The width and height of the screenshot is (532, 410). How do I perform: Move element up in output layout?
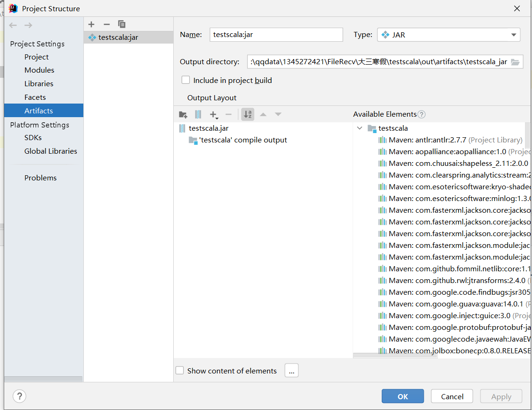(263, 114)
